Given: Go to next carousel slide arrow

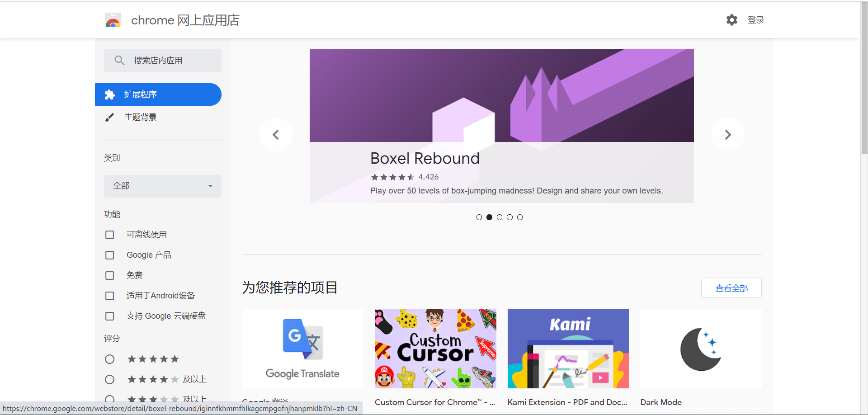Looking at the screenshot, I should [x=728, y=135].
